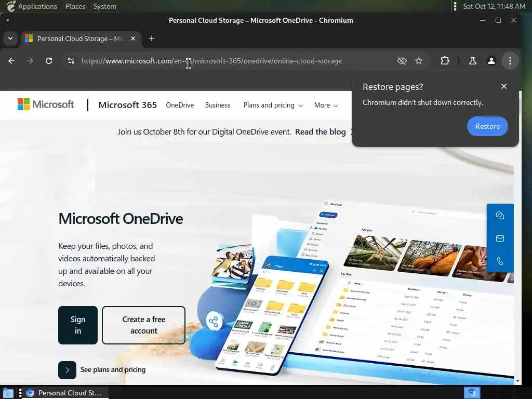Click the Microsoft logo
The image size is (532, 399).
(46, 104)
